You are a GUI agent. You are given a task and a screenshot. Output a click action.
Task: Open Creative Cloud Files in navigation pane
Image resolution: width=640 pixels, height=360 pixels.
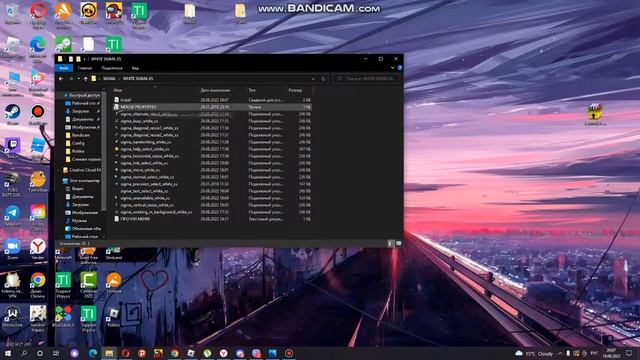point(82,170)
